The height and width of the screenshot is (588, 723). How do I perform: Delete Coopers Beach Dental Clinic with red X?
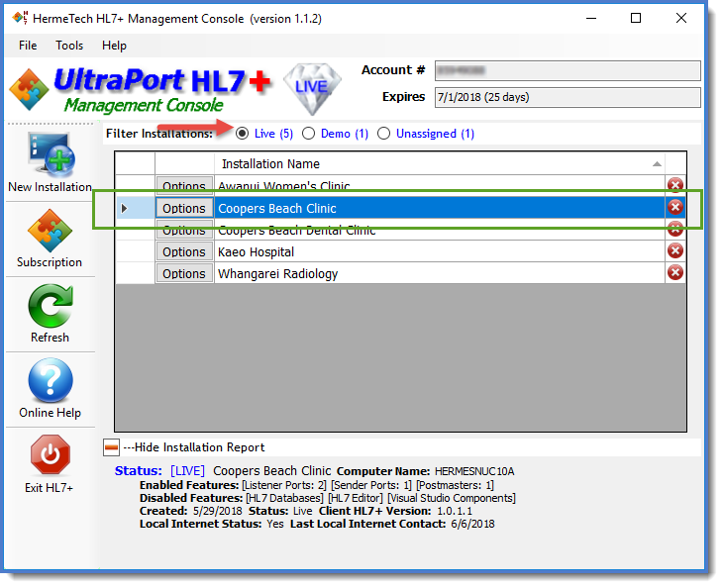[x=675, y=229]
